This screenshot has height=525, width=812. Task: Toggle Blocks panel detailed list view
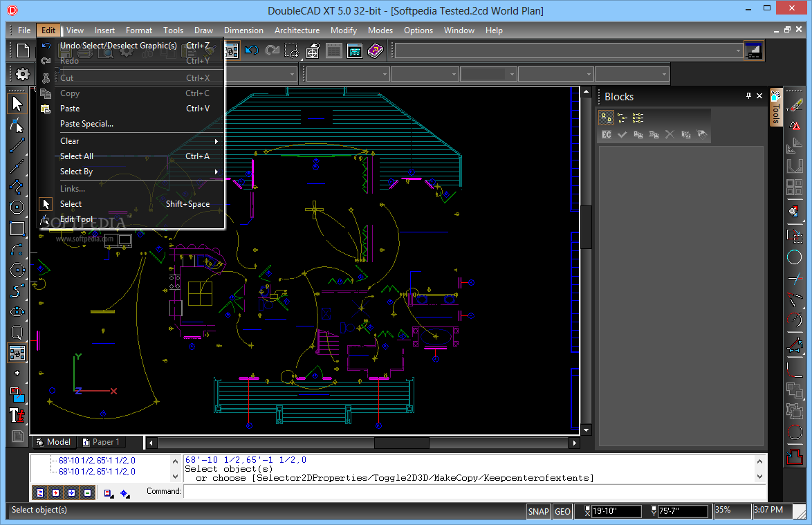tap(638, 118)
